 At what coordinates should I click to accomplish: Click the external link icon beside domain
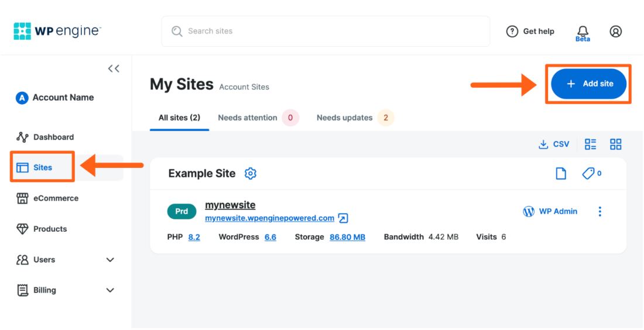coord(343,218)
